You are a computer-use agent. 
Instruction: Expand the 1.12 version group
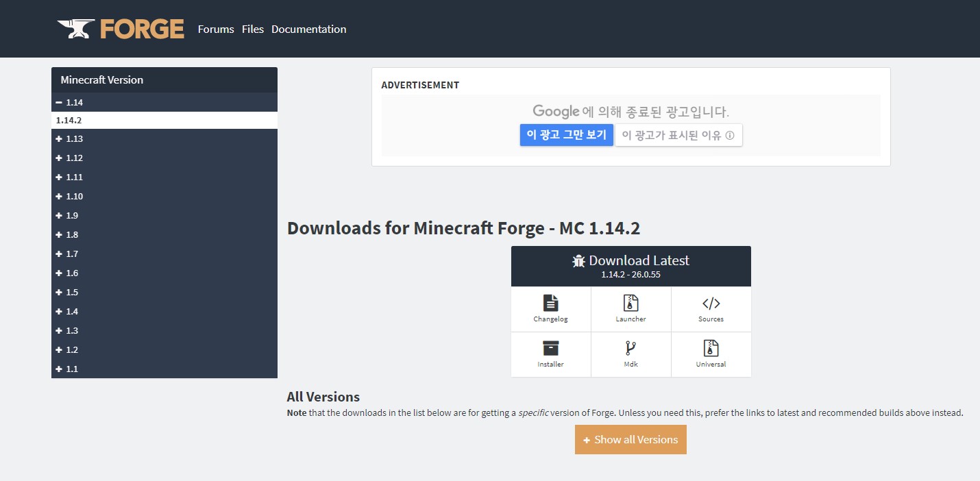(164, 158)
